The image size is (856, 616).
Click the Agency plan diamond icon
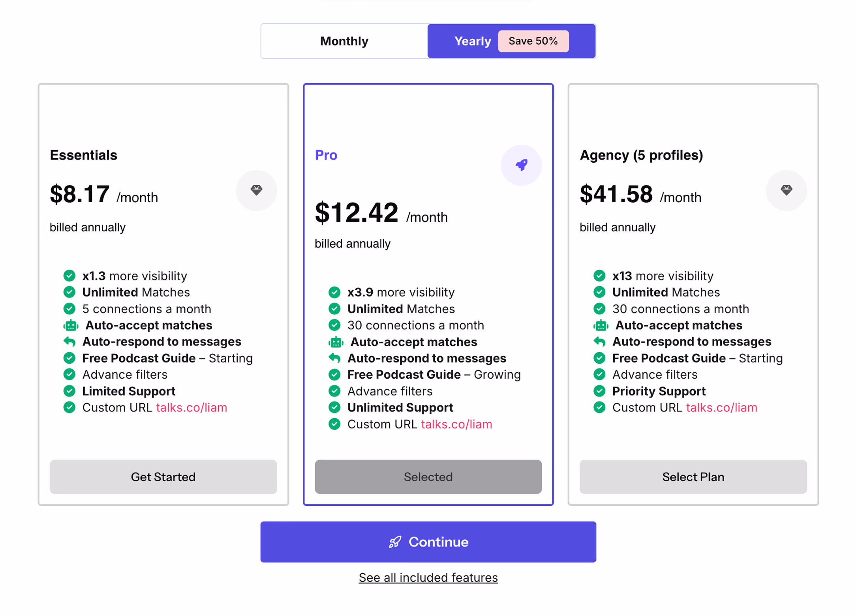(786, 190)
